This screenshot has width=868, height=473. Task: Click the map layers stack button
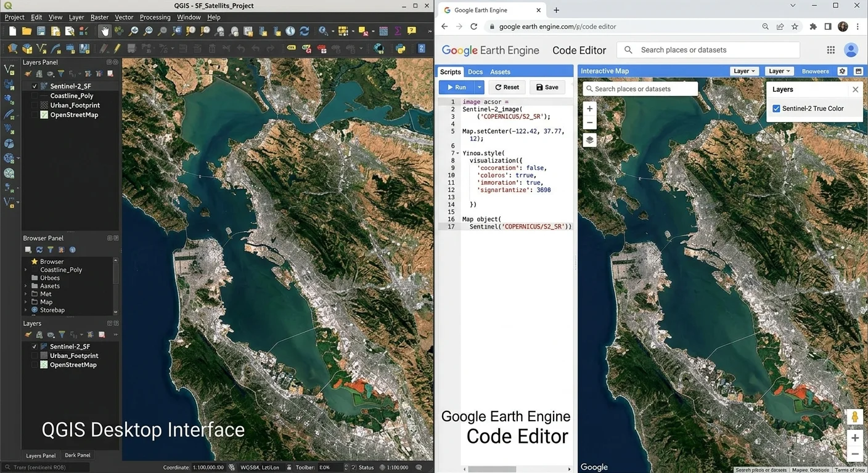point(589,140)
